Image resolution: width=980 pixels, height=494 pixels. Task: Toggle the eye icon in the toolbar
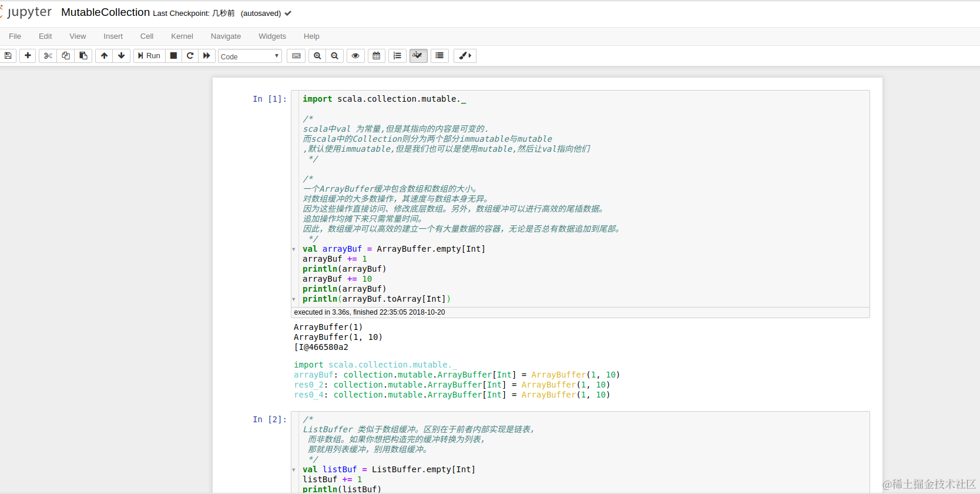[355, 56]
